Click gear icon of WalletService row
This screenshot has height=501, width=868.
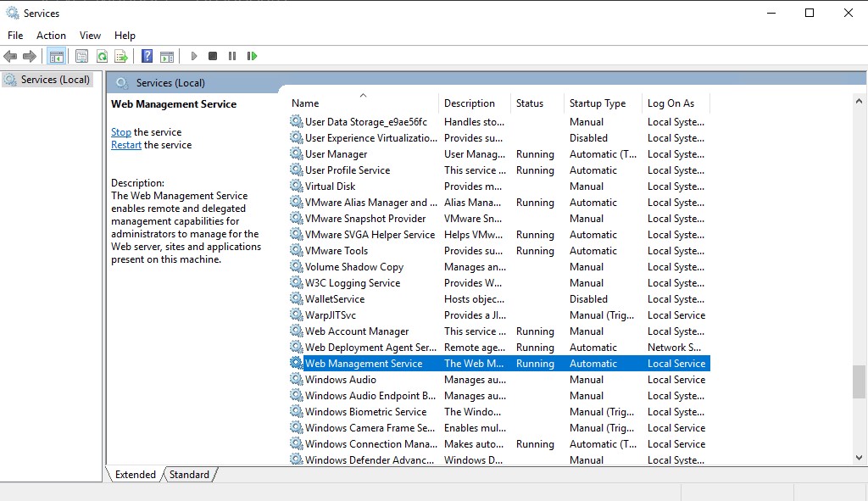pyautogui.click(x=296, y=298)
